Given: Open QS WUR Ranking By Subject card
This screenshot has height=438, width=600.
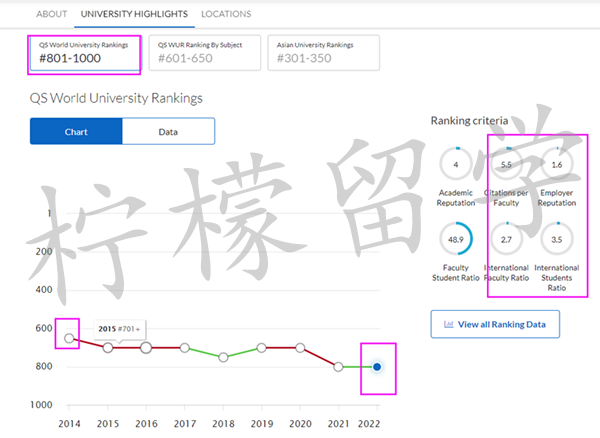Looking at the screenshot, I should [205, 53].
